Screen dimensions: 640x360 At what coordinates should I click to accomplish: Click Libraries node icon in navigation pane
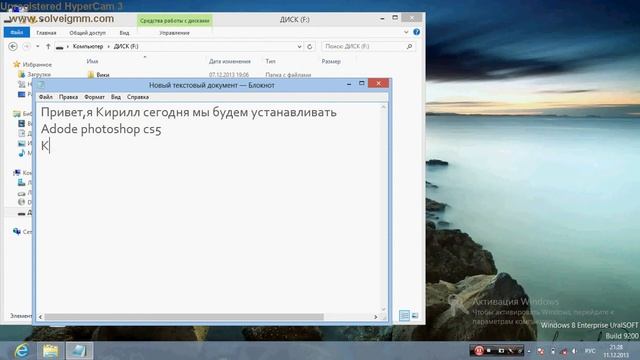point(16,113)
